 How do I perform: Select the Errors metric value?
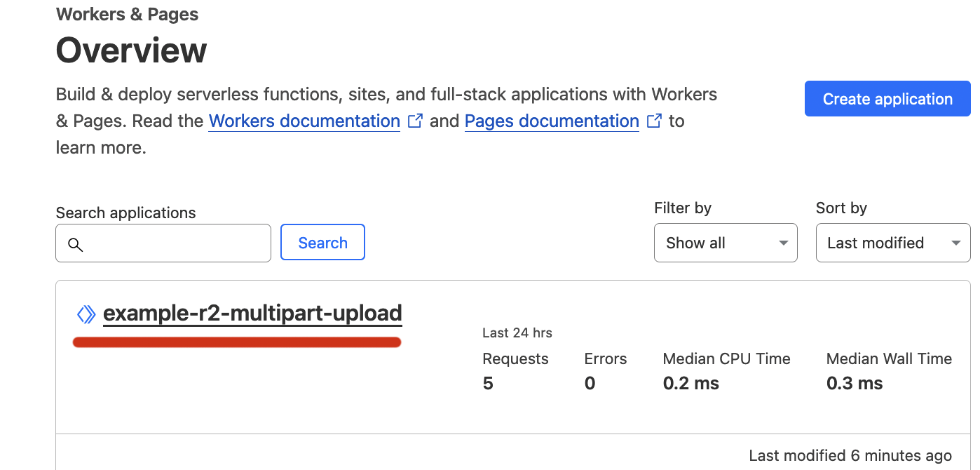(x=590, y=383)
